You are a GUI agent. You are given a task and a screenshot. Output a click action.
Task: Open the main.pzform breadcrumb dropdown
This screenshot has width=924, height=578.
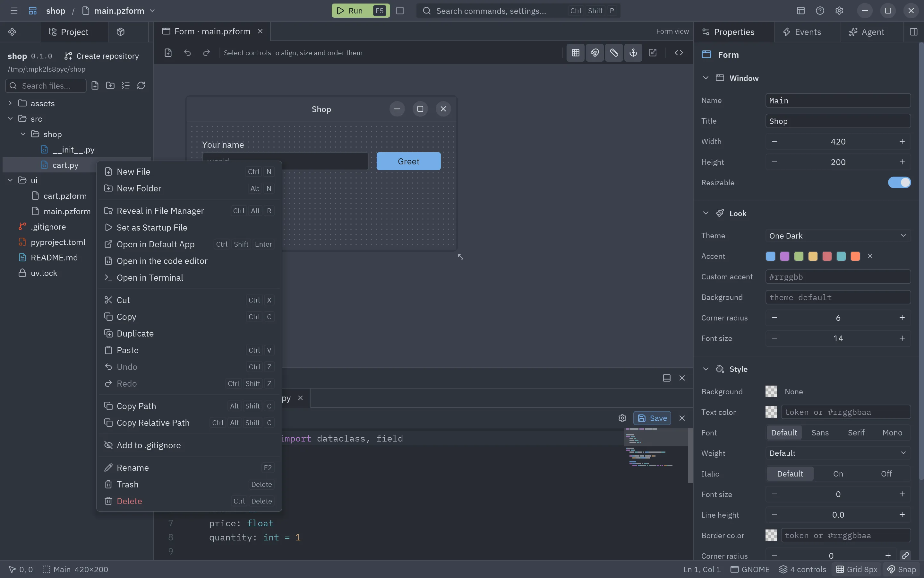coord(152,11)
